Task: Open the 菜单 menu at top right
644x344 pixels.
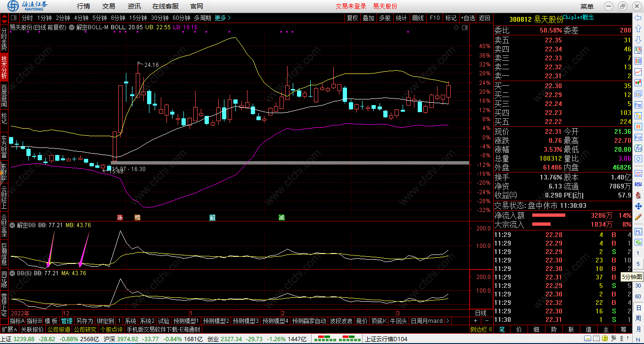Action: 587,6
